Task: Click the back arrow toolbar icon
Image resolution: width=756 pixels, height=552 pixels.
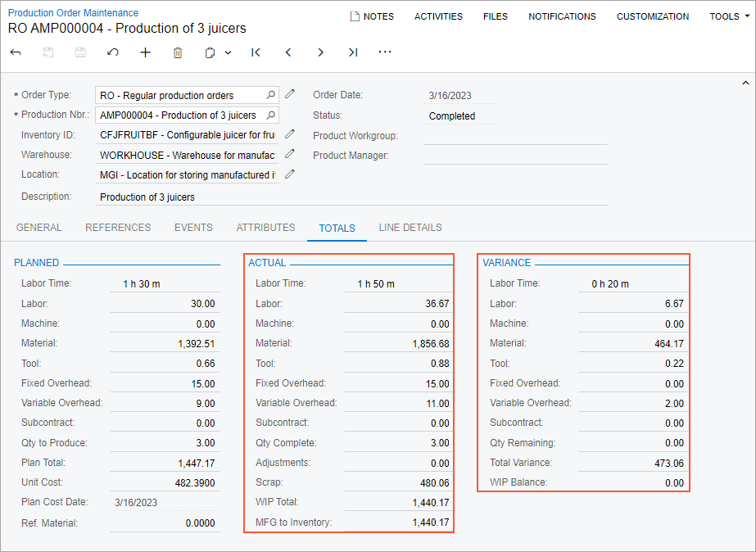Action: click(16, 52)
